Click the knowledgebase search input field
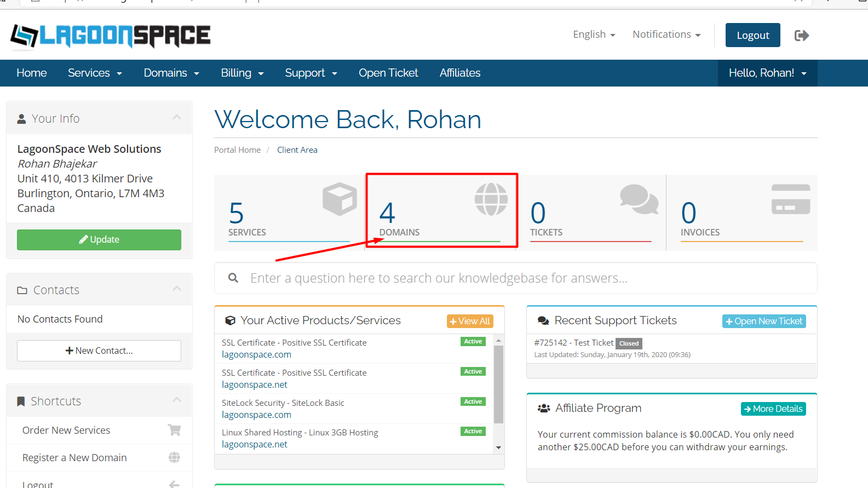Screen dimensions: 868x488 pos(515,278)
